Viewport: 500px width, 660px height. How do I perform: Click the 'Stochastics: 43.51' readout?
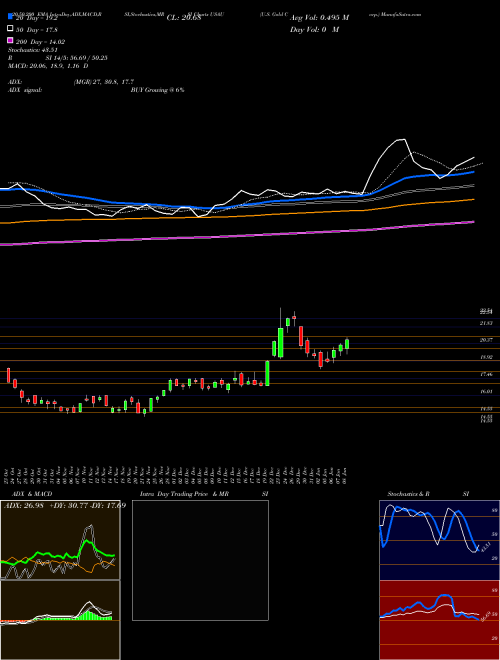(x=32, y=50)
